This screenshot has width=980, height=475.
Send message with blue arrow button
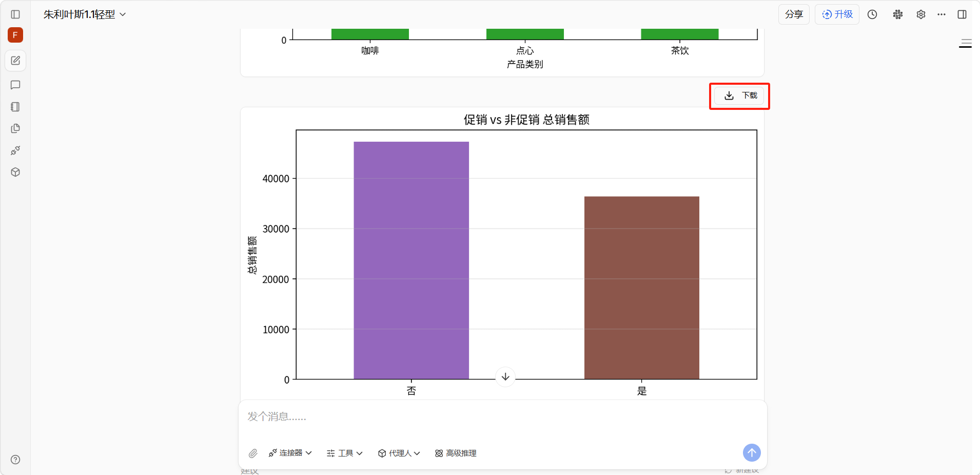point(752,452)
